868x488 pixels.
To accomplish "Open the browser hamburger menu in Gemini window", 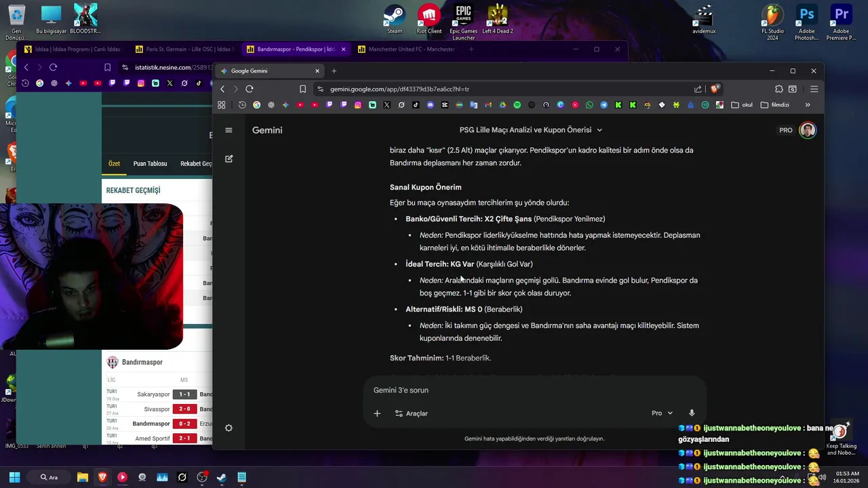I will pos(814,89).
